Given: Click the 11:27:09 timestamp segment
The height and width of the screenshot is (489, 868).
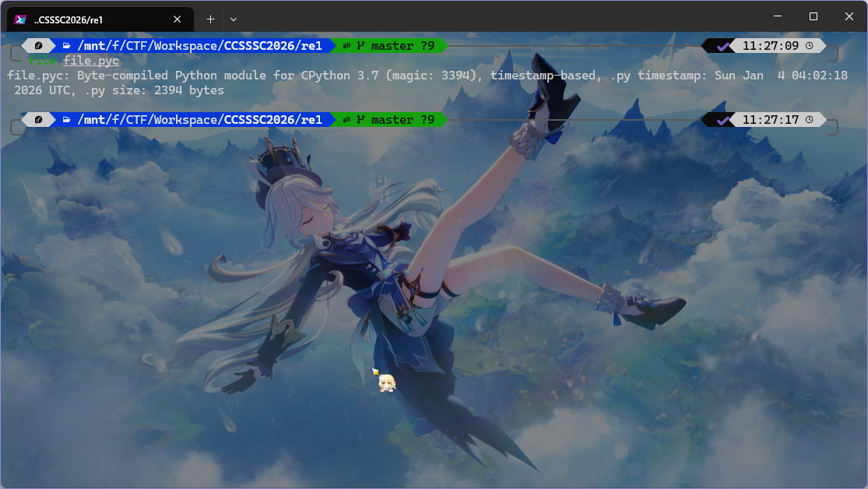Looking at the screenshot, I should coord(770,46).
